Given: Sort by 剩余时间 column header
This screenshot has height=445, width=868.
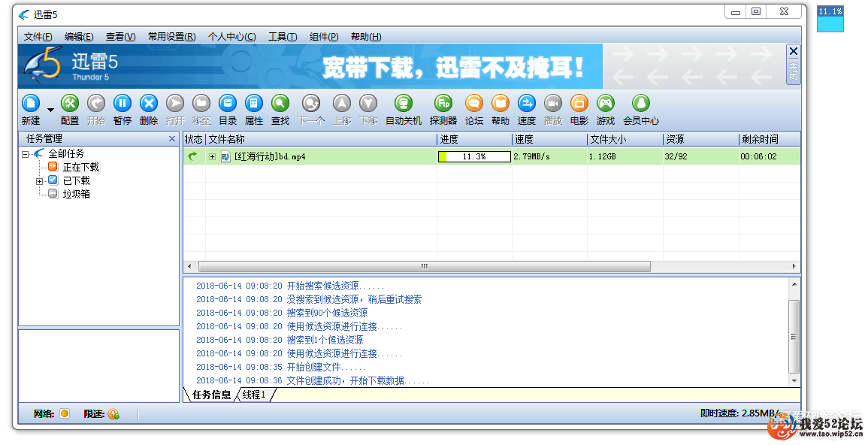Looking at the screenshot, I should 770,139.
